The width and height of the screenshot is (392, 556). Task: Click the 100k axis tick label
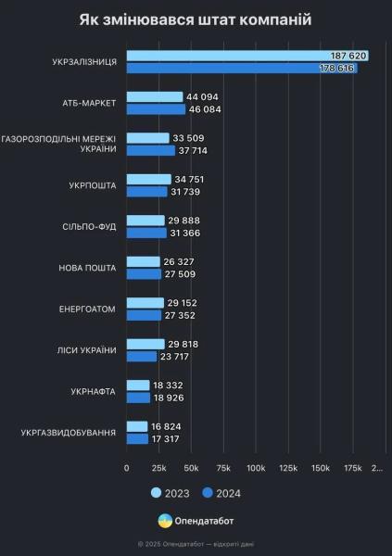[256, 468]
